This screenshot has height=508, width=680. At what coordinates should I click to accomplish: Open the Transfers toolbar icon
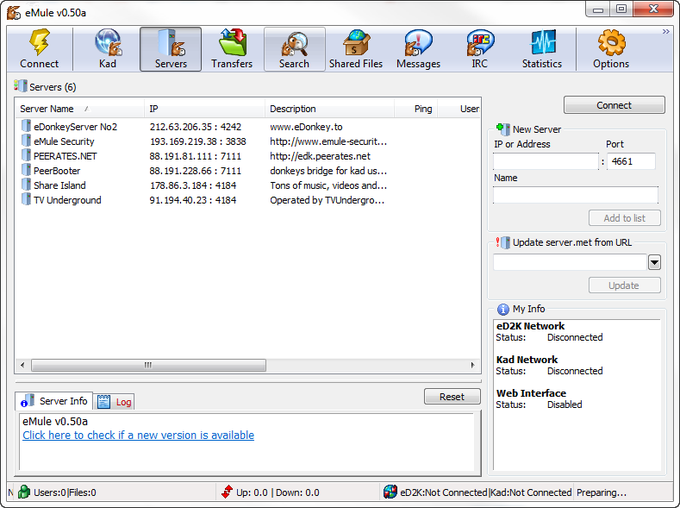[232, 49]
